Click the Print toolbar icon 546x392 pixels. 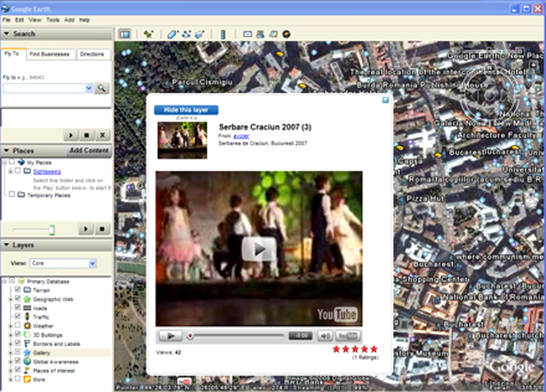(x=260, y=34)
